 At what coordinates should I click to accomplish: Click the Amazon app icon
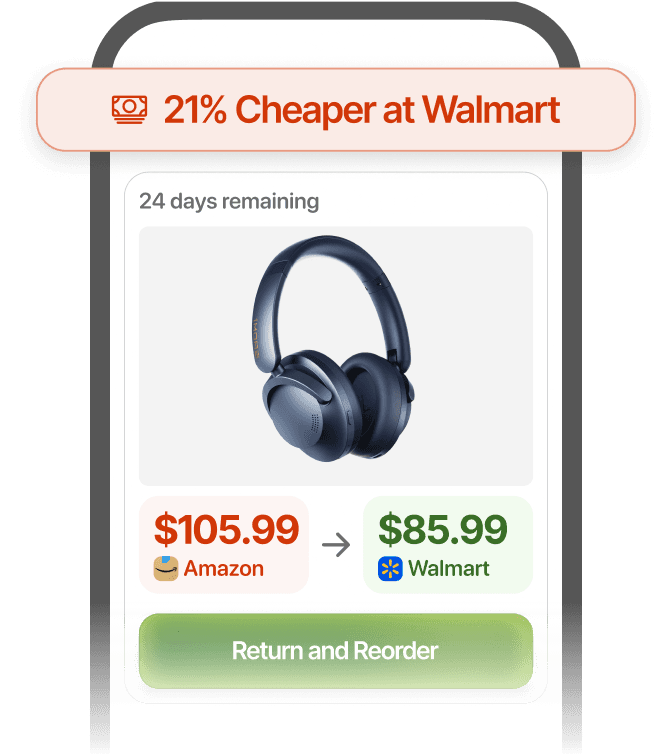(166, 569)
